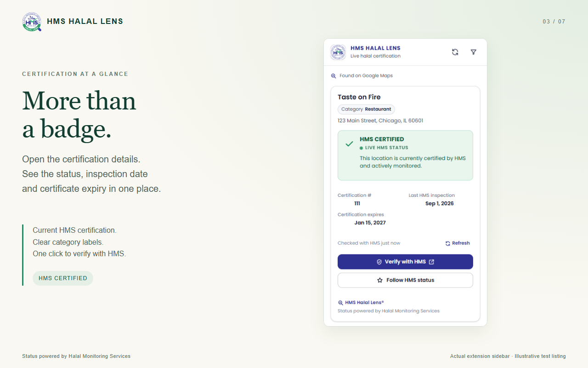Open the filter funnel icon

474,52
